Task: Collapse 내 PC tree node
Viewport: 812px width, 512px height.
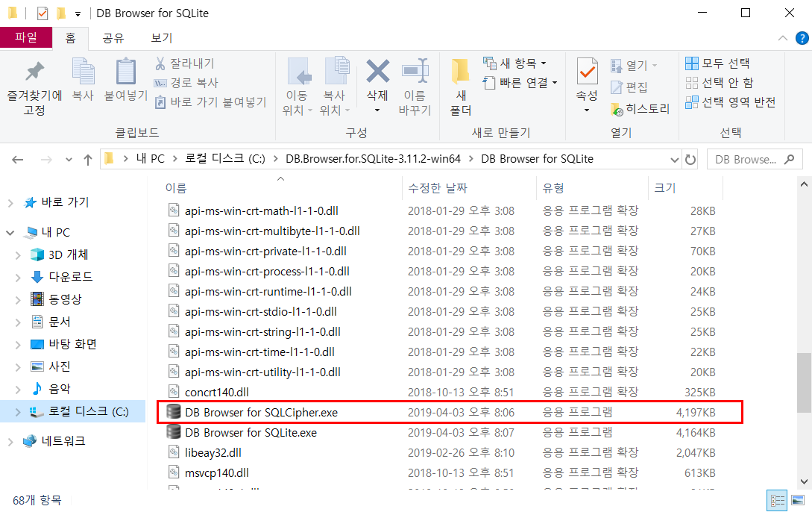Action: coord(10,233)
